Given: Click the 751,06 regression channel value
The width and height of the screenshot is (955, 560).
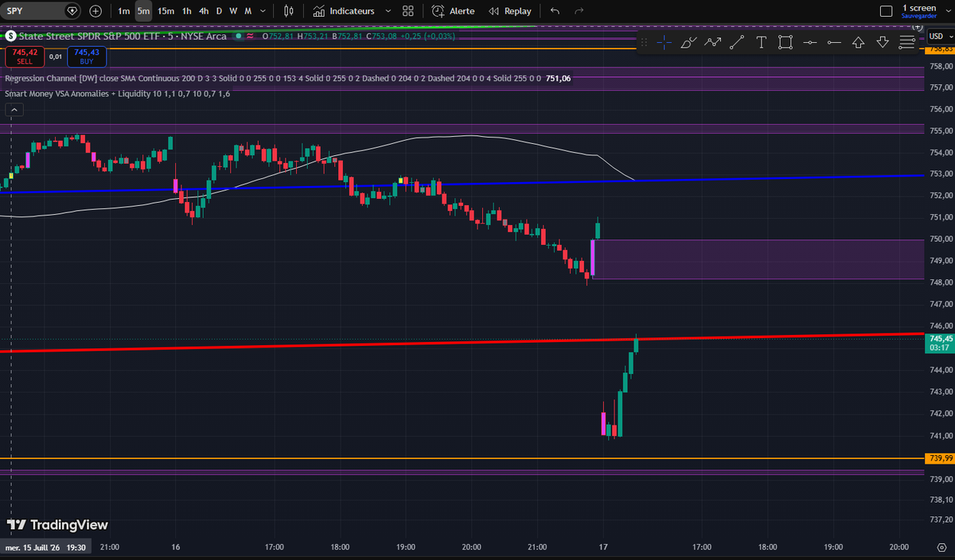Looking at the screenshot, I should [559, 79].
